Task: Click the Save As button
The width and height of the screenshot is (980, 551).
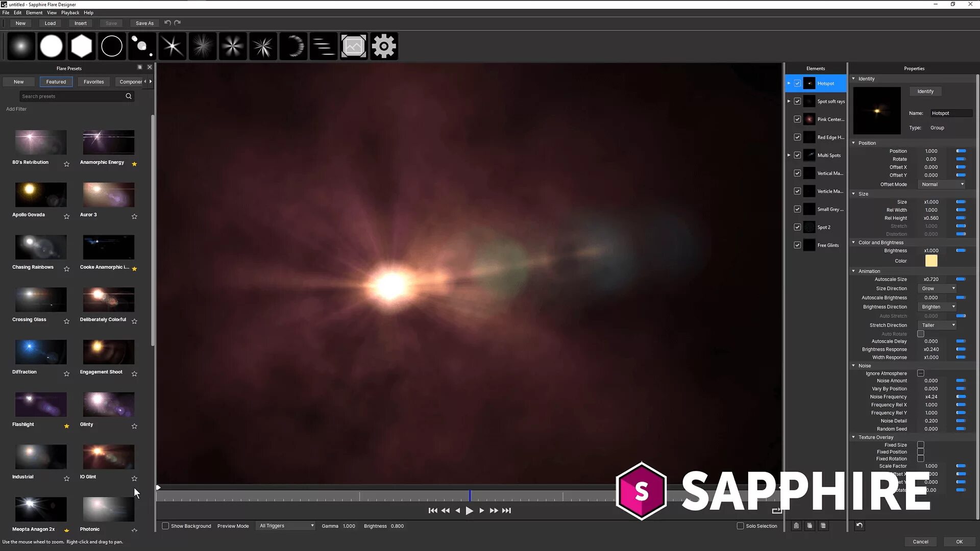Action: pos(144,23)
